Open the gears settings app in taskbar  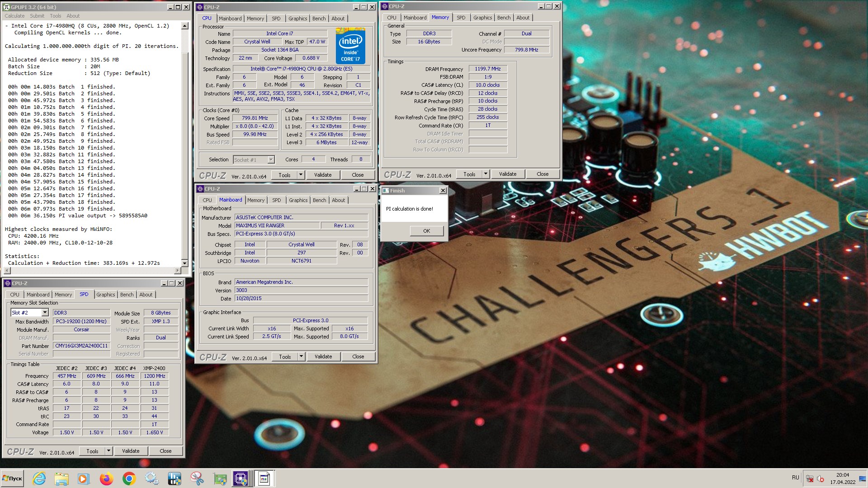click(x=152, y=479)
